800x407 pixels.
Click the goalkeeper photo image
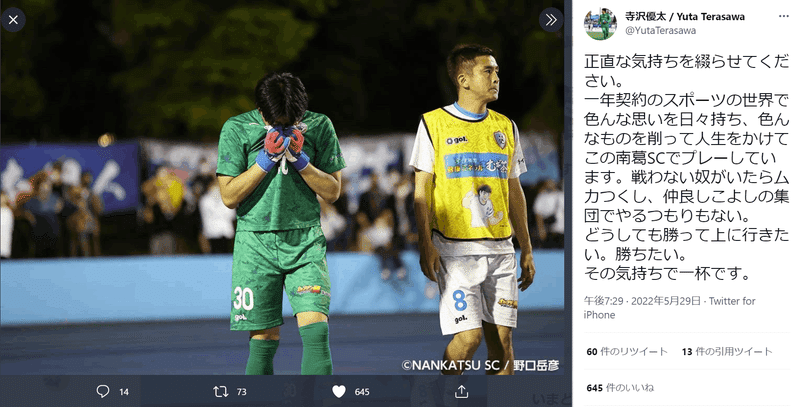282,188
